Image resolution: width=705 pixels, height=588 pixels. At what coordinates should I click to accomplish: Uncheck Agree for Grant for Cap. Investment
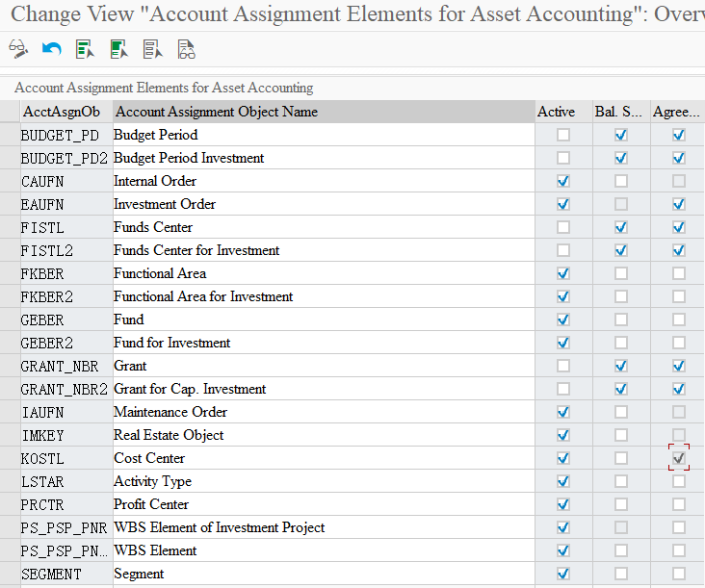(678, 389)
